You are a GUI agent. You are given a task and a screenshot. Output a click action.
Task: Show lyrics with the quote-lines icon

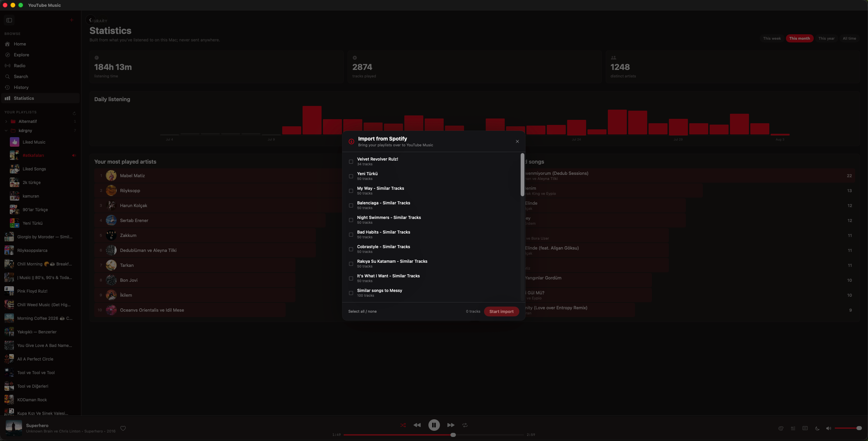click(x=793, y=428)
